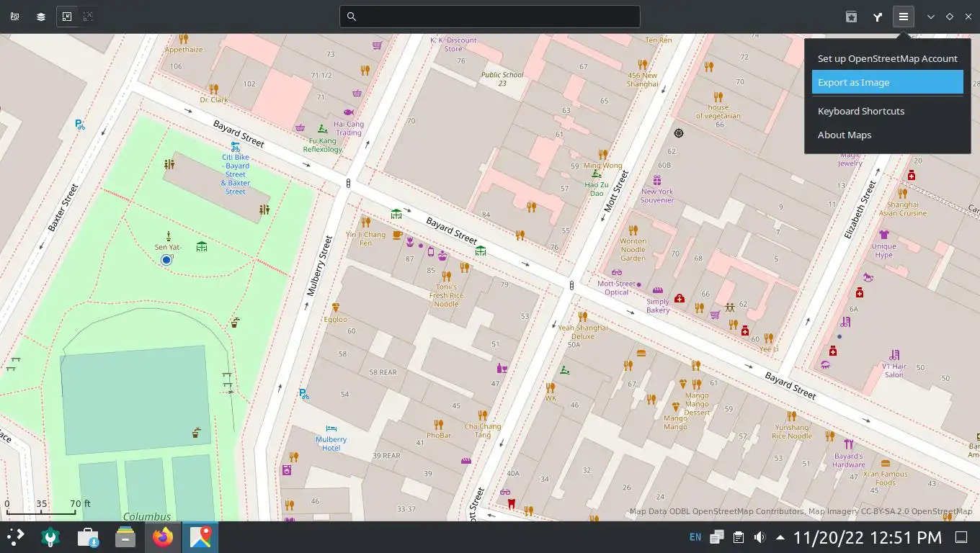Click the current location button in the header
Screen dimensions: 980x553
coord(14,17)
